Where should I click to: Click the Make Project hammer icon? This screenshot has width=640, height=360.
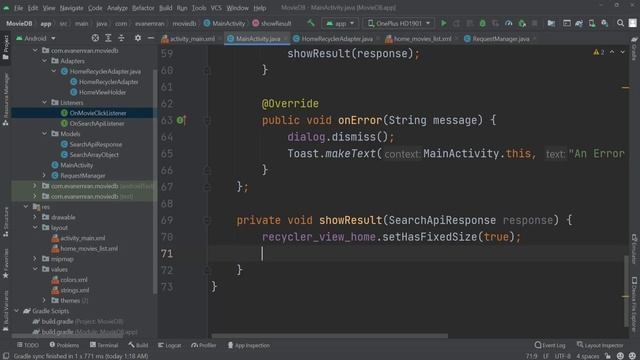pos(311,23)
